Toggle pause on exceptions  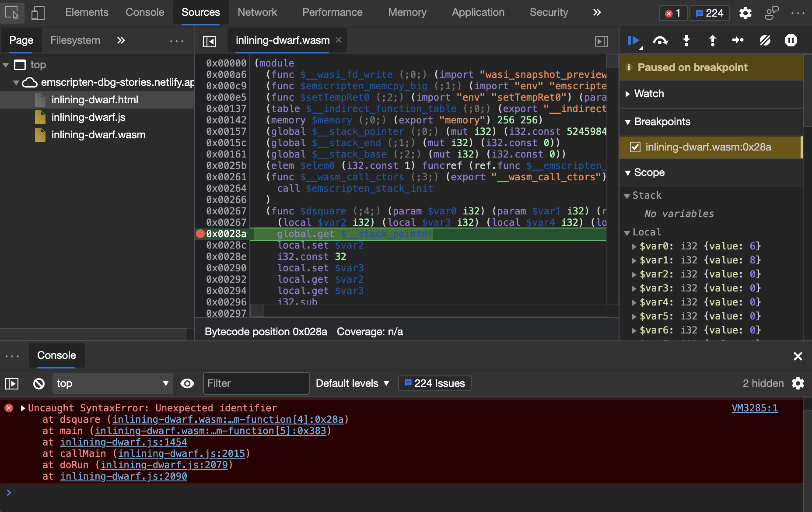coord(791,40)
